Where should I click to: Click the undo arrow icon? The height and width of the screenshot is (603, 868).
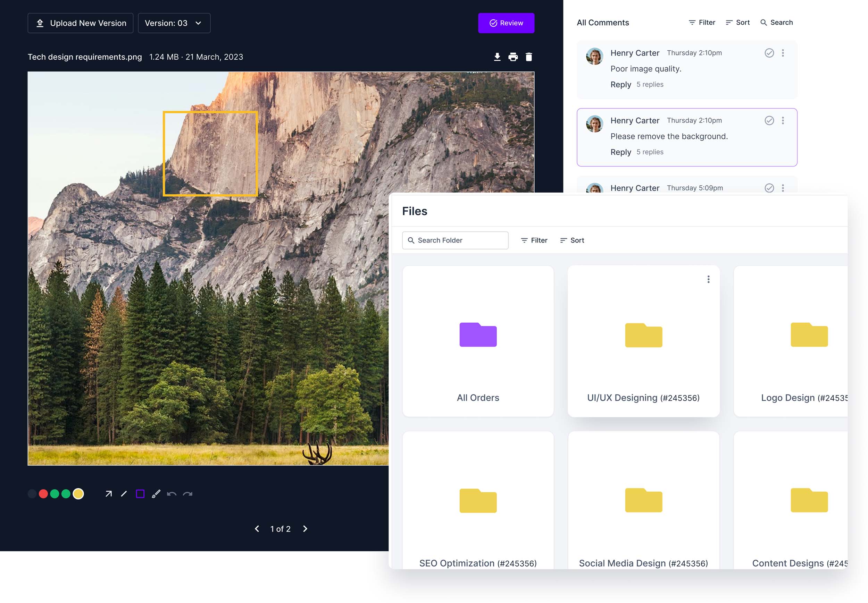[172, 494]
